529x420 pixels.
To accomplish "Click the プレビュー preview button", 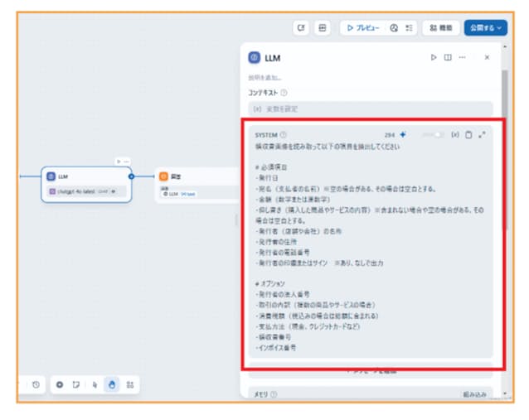I will pyautogui.click(x=362, y=27).
